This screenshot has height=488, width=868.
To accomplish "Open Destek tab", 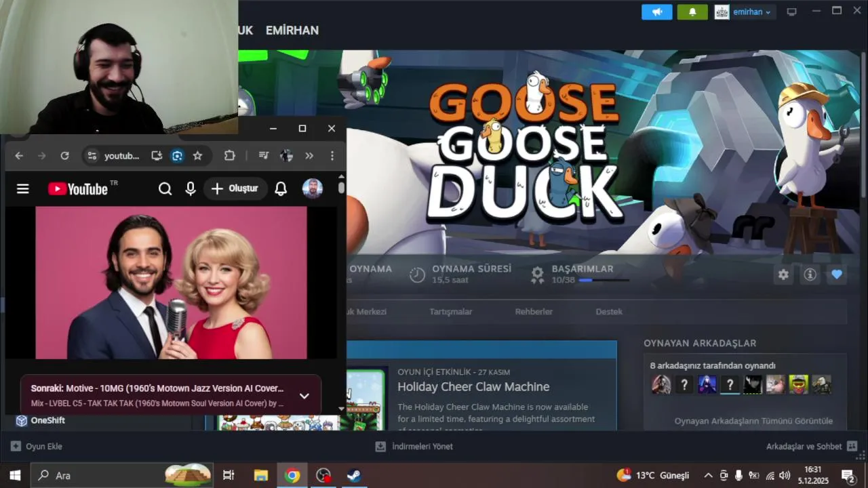I will (x=609, y=312).
